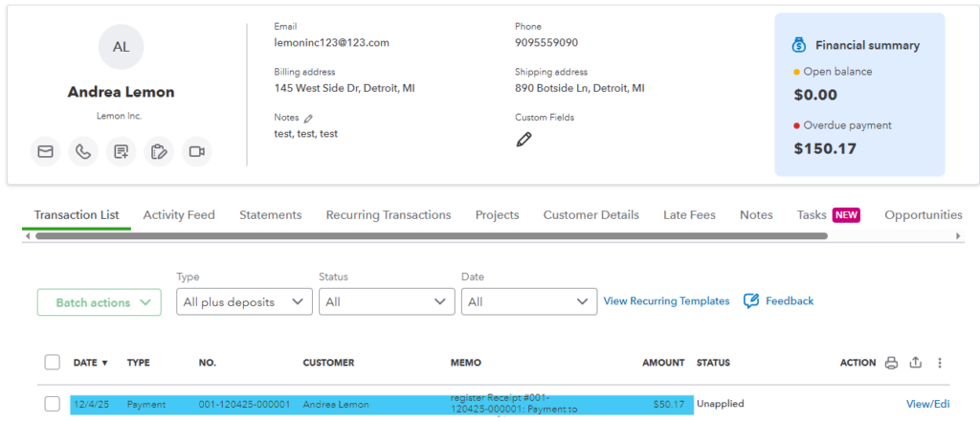Click shipping address 890 Botside Ln
The height and width of the screenshot is (422, 980).
tap(579, 88)
